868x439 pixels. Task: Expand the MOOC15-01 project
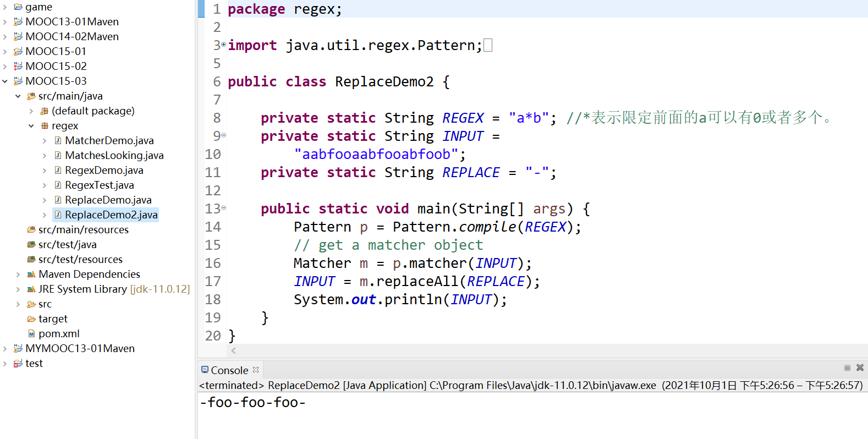click(5, 52)
